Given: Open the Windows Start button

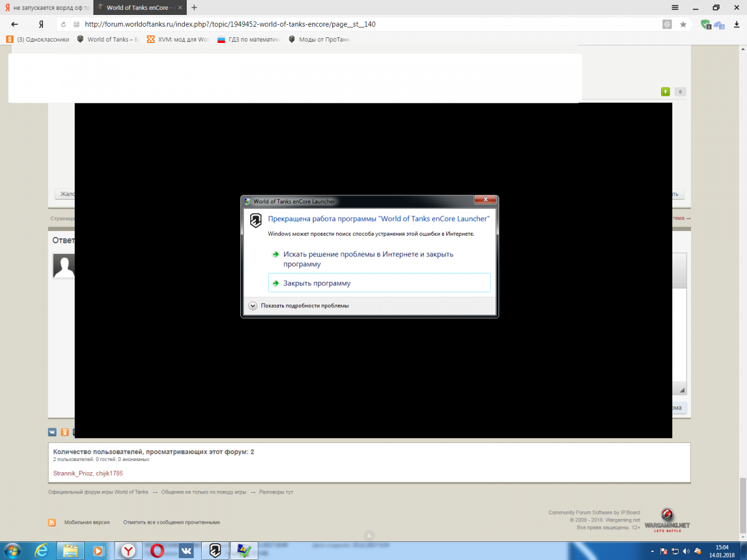Looking at the screenshot, I should (12, 551).
